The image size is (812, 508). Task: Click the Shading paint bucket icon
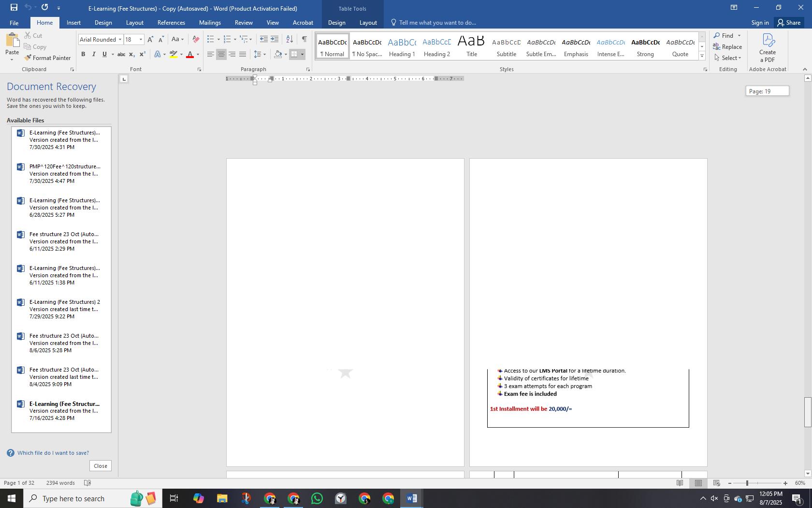[x=278, y=54]
